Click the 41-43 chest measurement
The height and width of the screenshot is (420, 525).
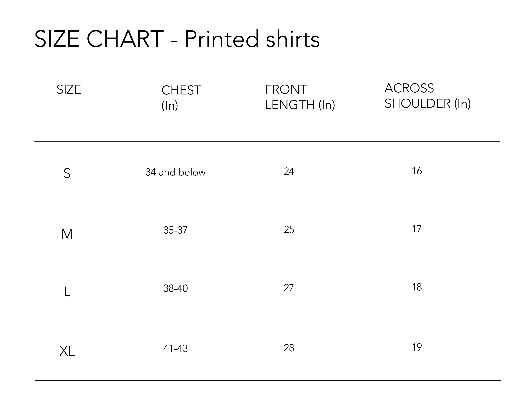tap(175, 349)
